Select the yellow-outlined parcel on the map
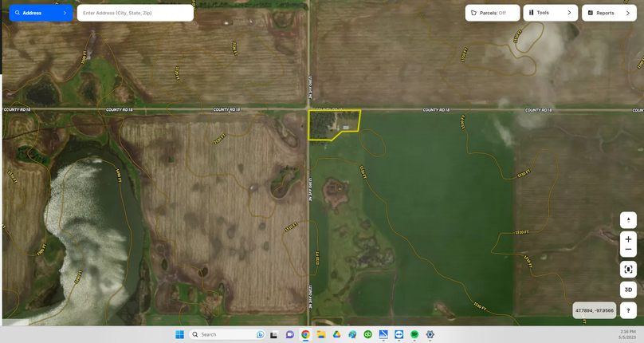644x343 pixels. tap(333, 124)
